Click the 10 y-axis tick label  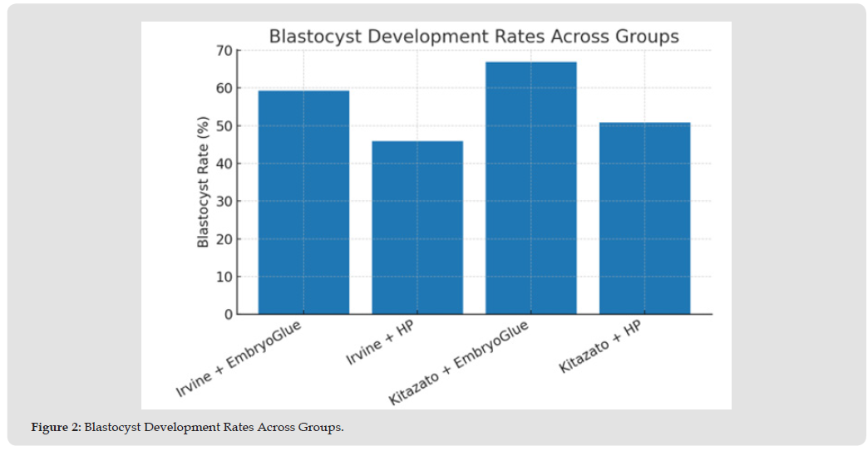click(x=224, y=277)
